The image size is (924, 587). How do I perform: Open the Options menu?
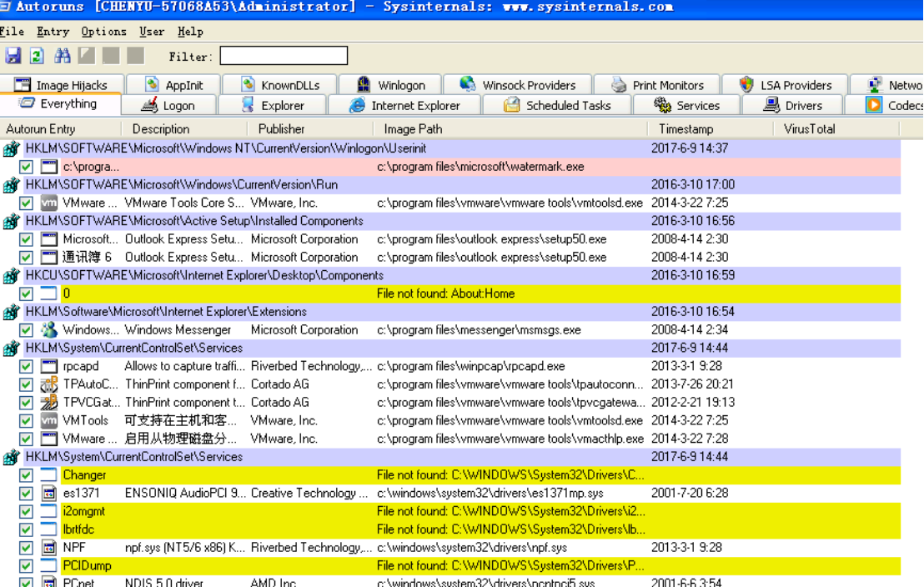(103, 32)
